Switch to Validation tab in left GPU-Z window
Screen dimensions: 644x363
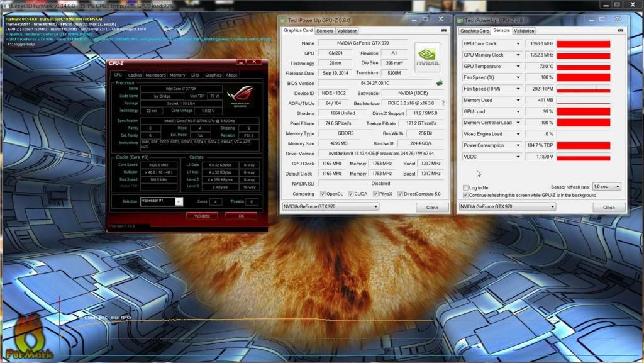click(x=347, y=31)
